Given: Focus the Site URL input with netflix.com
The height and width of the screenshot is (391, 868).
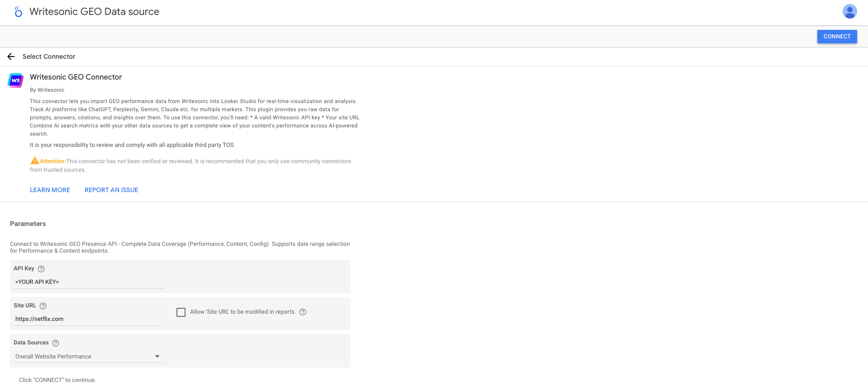Looking at the screenshot, I should pos(88,319).
